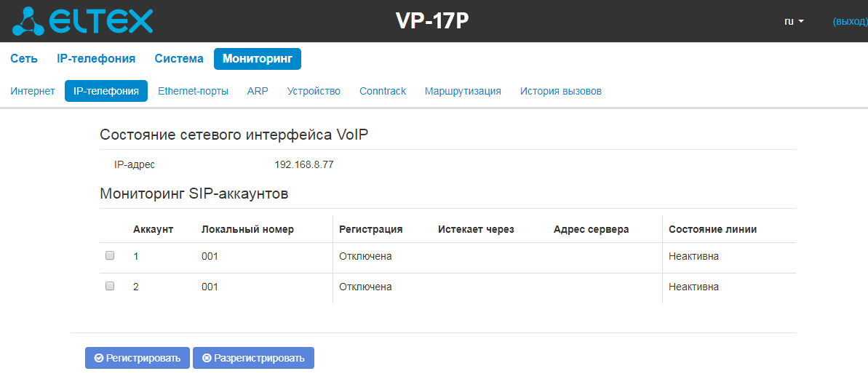Click the Разрегистрировать button
Screen dimensions: 868x379
point(253,358)
